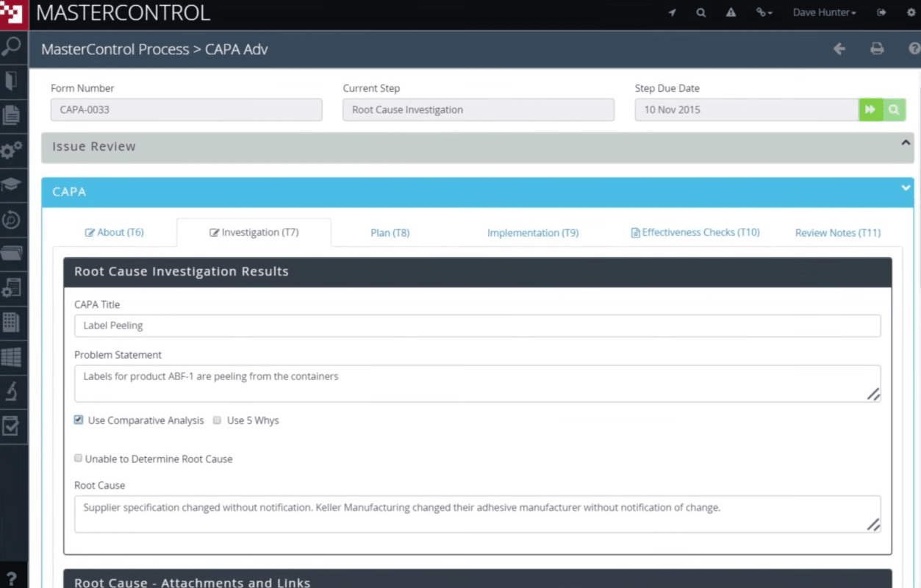Click the back arrow near the printer icon

pyautogui.click(x=839, y=49)
